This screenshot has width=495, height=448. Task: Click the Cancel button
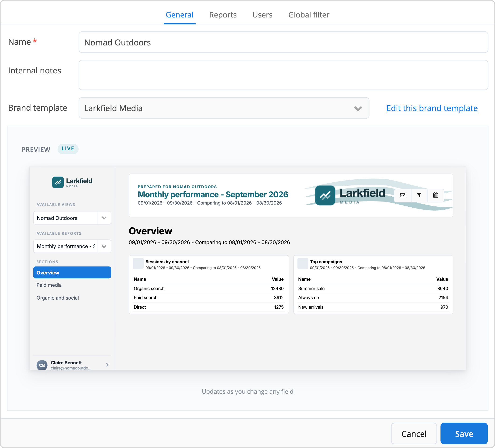(x=414, y=434)
